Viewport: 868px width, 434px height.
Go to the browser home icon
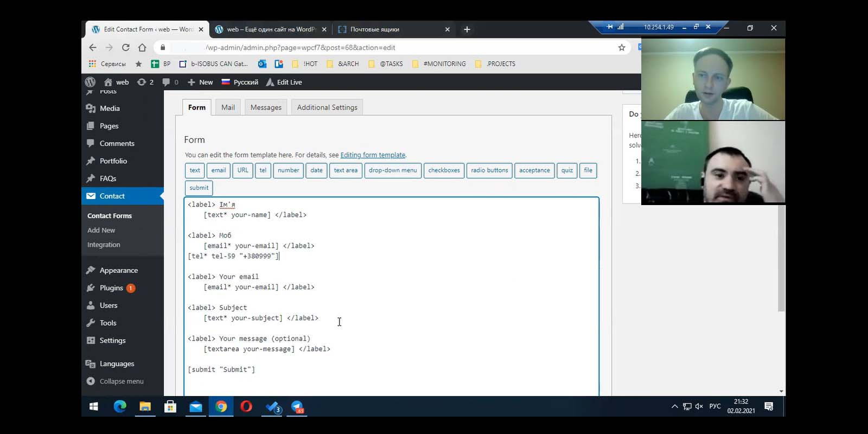pyautogui.click(x=142, y=48)
